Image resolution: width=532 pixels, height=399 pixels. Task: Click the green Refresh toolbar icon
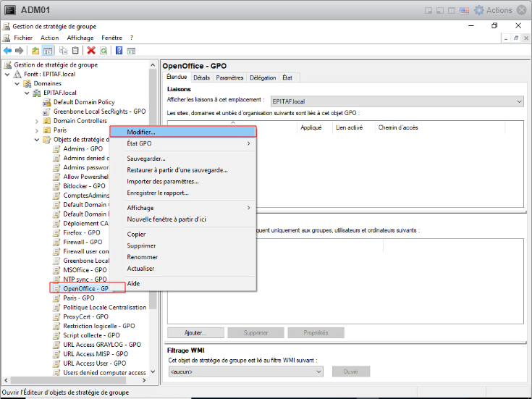click(x=104, y=51)
